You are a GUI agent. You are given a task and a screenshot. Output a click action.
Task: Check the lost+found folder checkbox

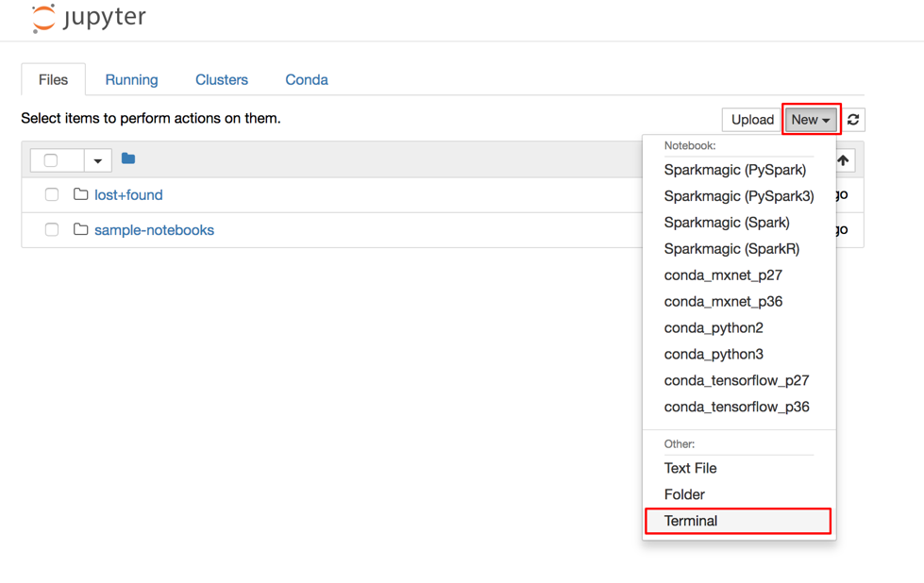pyautogui.click(x=52, y=194)
